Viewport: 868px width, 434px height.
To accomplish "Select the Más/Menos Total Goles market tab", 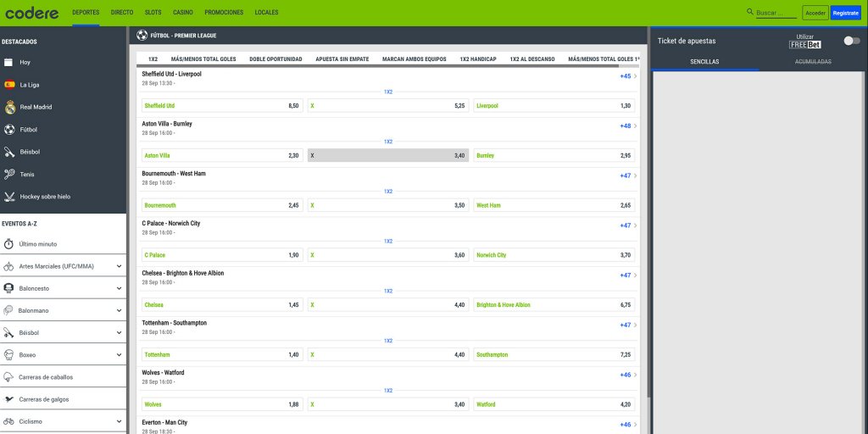I will click(x=203, y=59).
